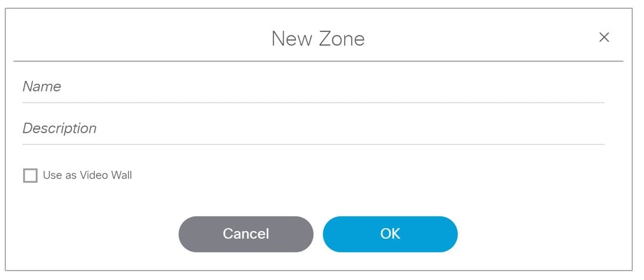Click the Use as Video Wall label

87,175
